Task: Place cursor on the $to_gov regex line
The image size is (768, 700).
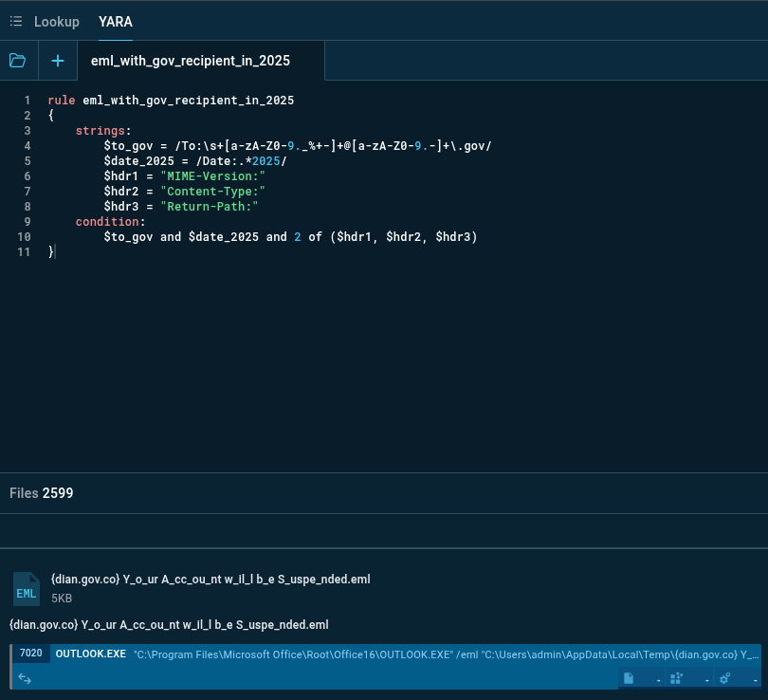Action: (297, 146)
